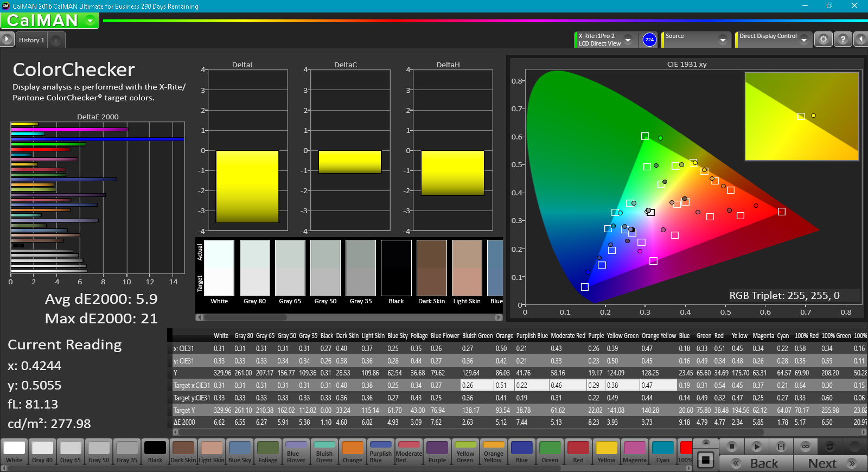Expand the Source dropdown

(722, 40)
